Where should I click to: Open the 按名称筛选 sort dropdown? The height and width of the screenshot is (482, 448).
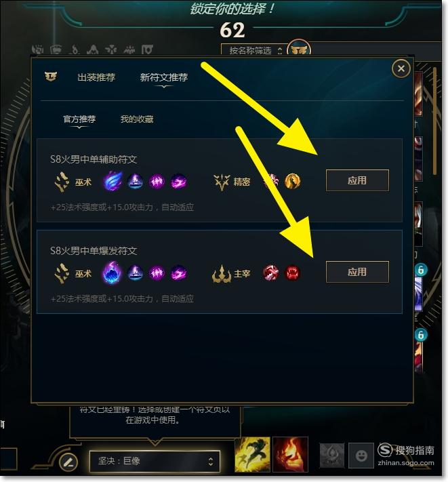pos(253,50)
